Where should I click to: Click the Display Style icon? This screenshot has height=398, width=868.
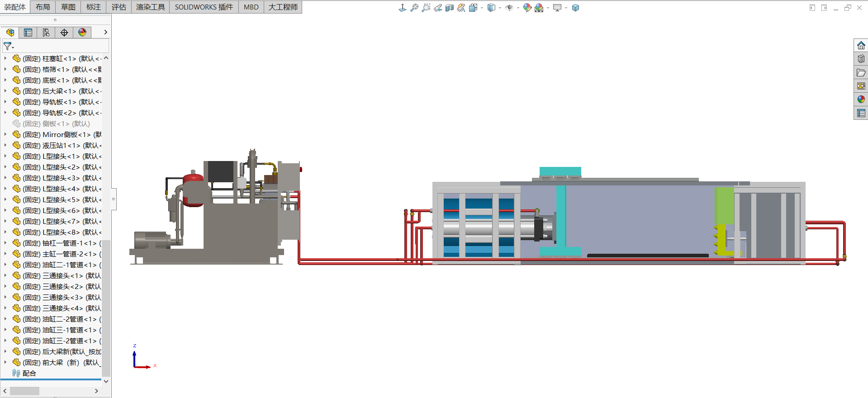coord(491,8)
